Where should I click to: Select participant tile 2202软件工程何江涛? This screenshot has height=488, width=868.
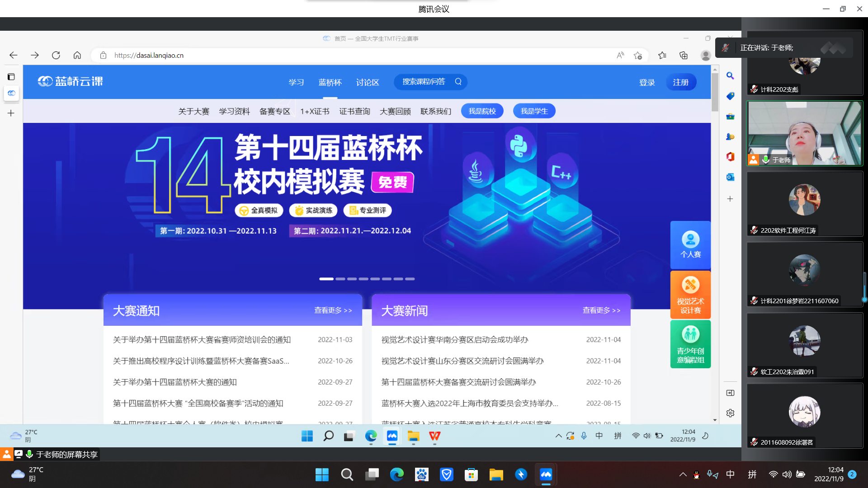tap(804, 204)
